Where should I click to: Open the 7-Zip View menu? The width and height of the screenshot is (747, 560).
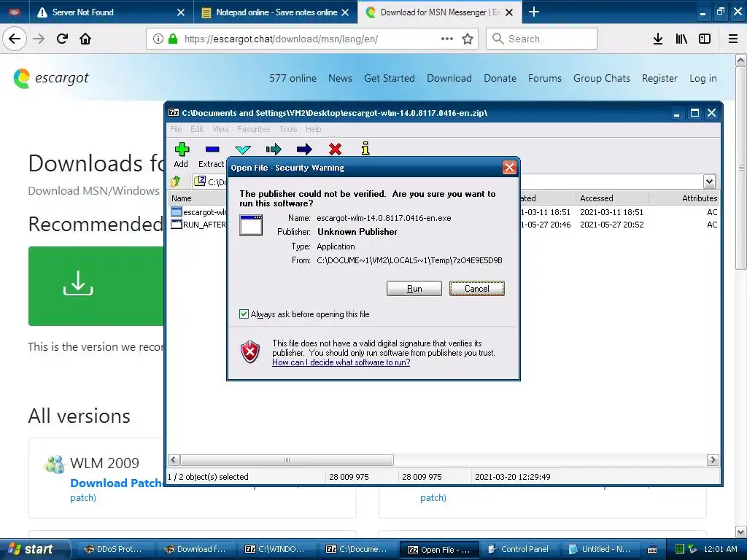[220, 129]
